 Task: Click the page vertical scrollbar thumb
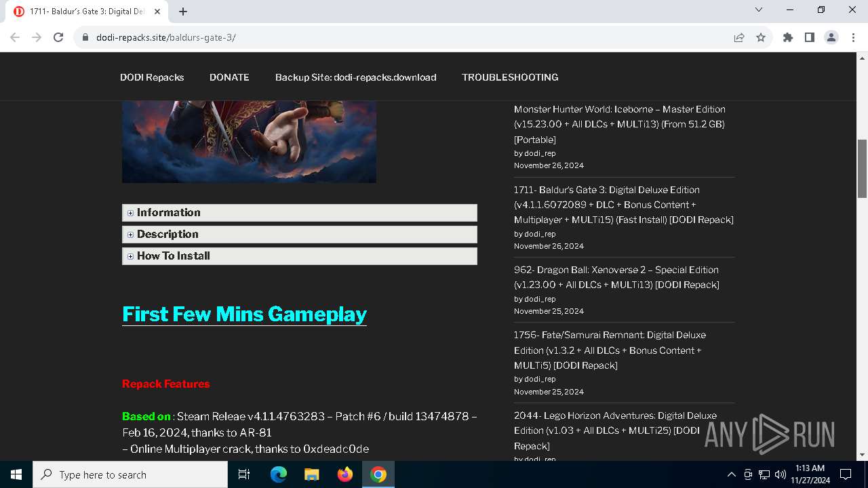862,168
